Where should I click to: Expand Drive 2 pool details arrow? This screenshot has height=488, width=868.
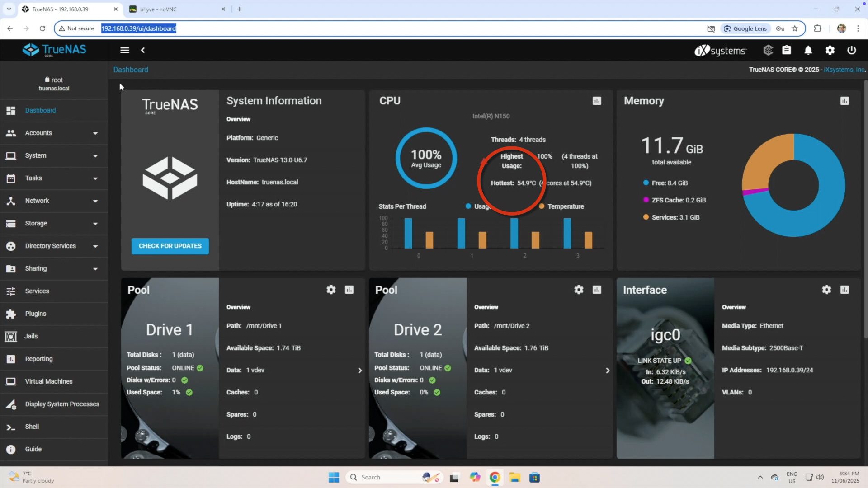coord(607,371)
